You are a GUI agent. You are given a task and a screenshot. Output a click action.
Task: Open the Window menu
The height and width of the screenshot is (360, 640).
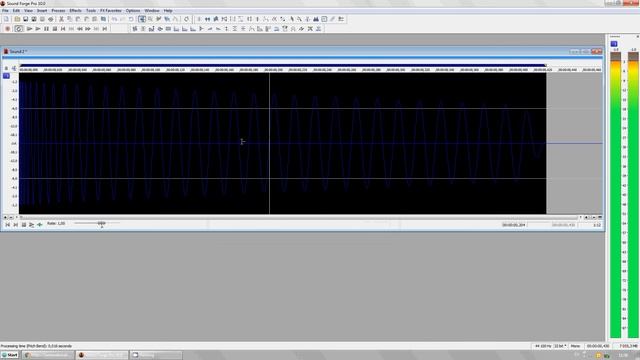click(x=152, y=11)
